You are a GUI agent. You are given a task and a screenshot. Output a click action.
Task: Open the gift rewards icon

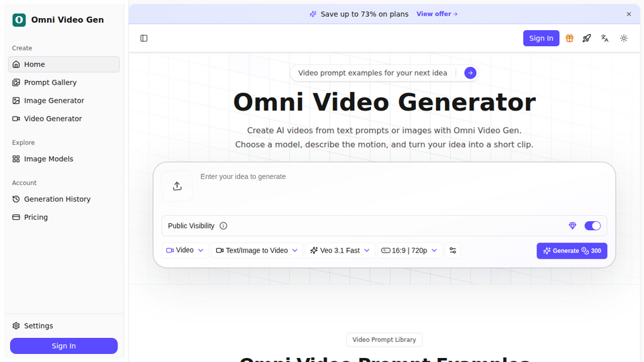point(570,38)
